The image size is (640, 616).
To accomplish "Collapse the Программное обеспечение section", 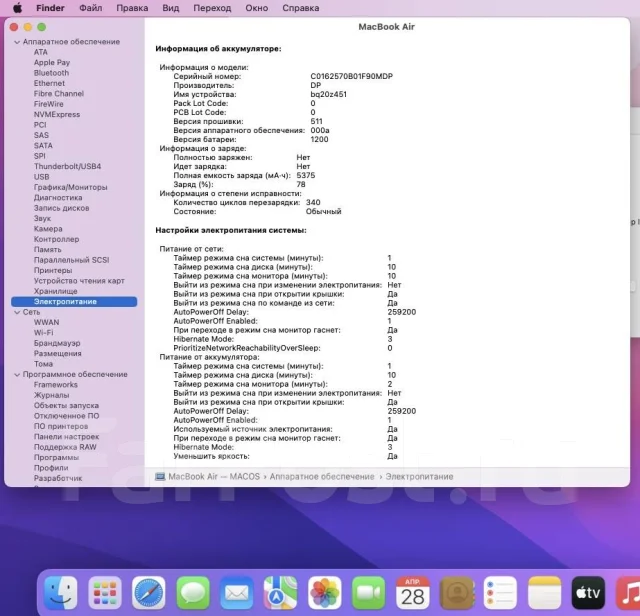I will click(17, 375).
